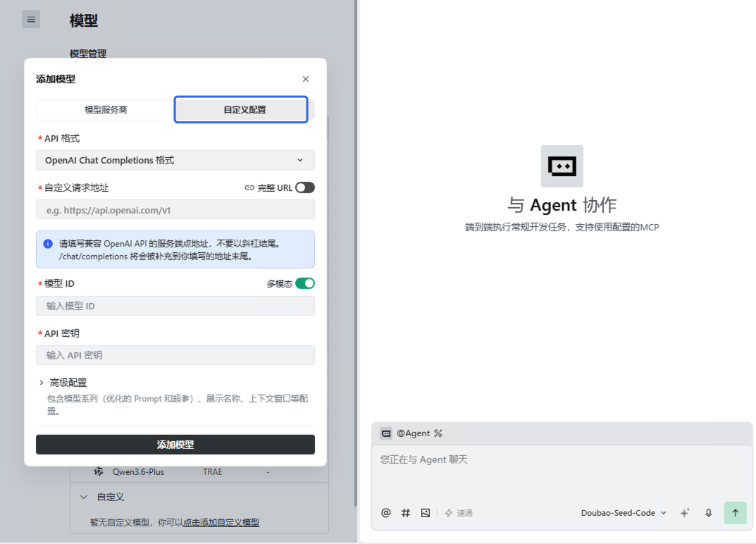756x544 pixels.
Task: Click the sparkle prompt optimize icon
Action: [685, 513]
